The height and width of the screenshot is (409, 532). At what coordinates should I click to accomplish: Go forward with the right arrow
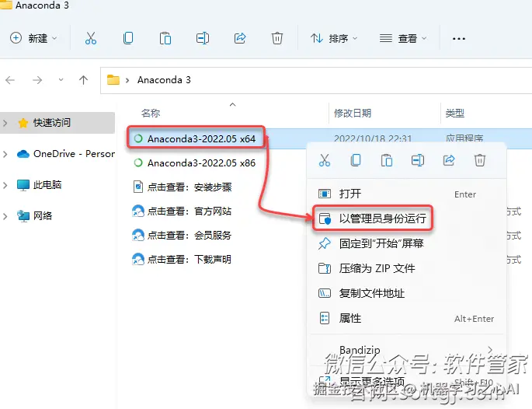pyautogui.click(x=37, y=80)
